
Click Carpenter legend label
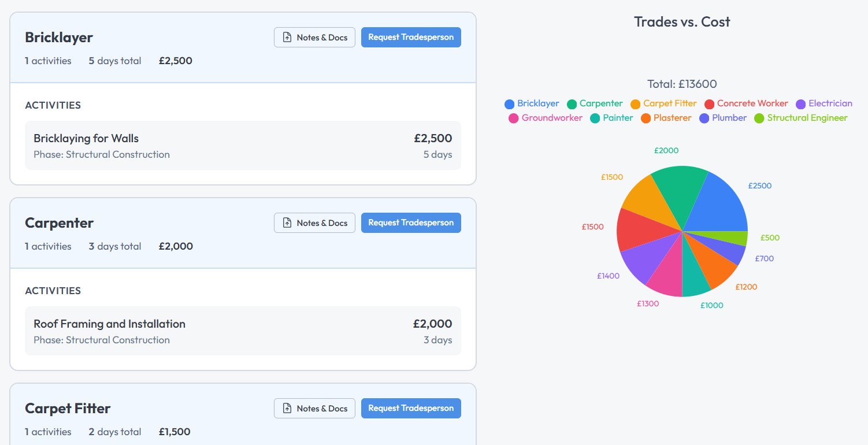pyautogui.click(x=601, y=103)
